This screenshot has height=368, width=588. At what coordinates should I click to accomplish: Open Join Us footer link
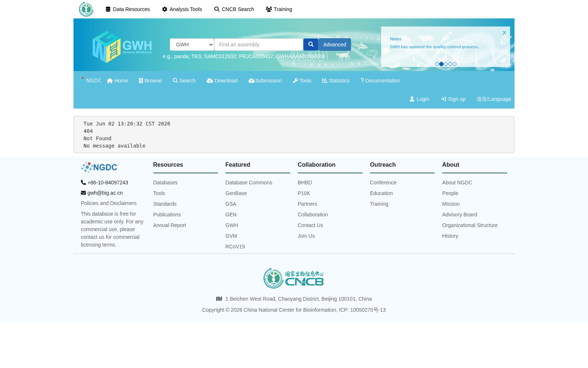point(306,236)
